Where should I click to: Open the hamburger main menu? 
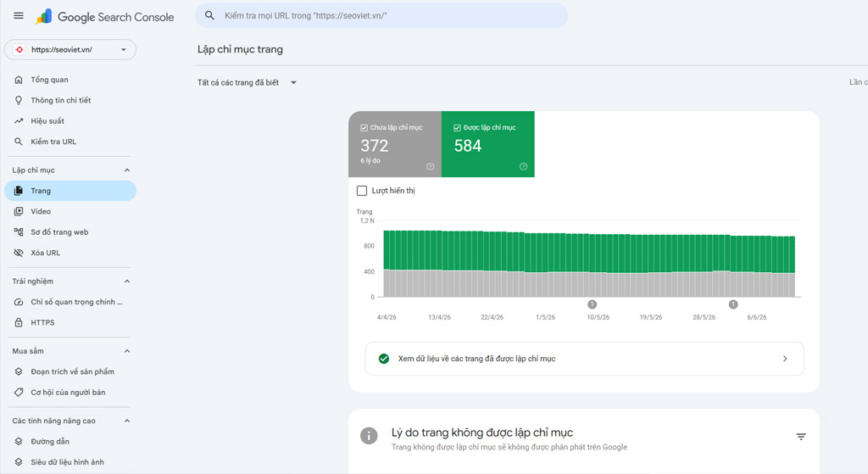[19, 15]
